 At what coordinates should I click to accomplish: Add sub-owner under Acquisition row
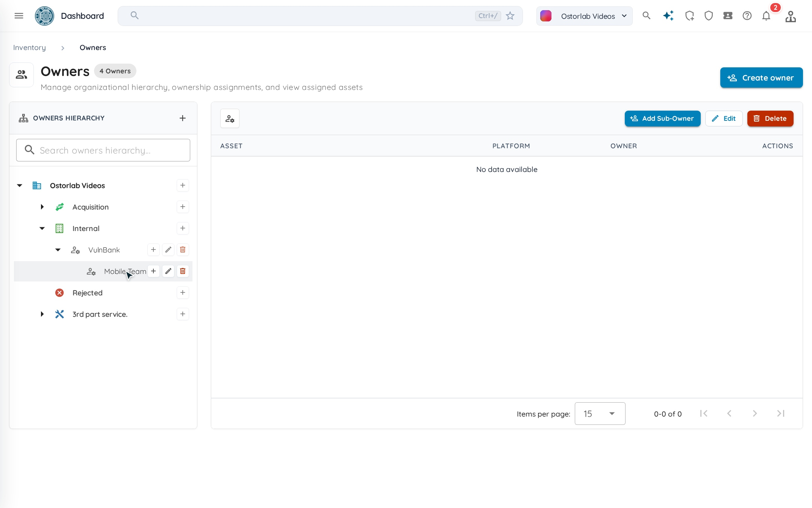(x=183, y=207)
